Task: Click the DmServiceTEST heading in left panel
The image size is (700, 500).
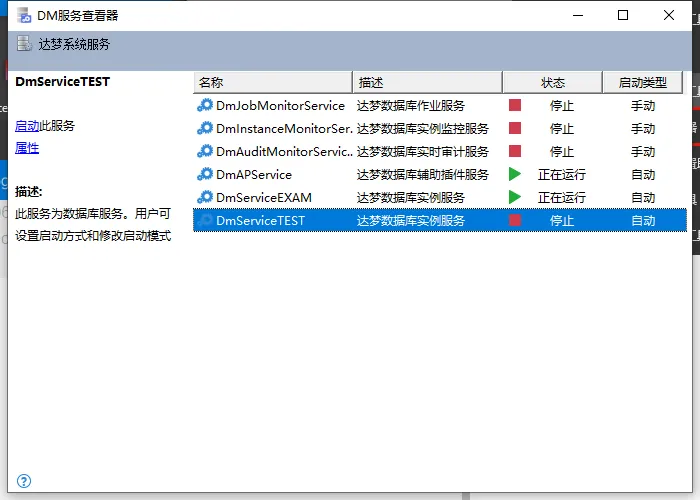Action: click(x=62, y=82)
